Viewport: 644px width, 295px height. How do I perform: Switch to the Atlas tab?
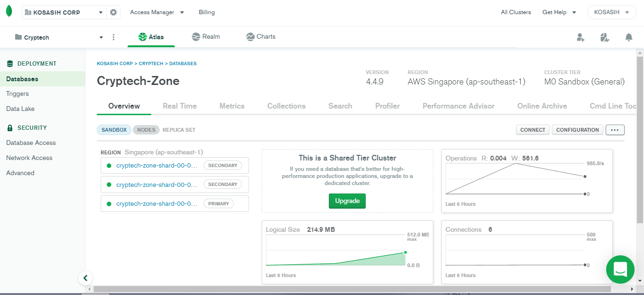coord(151,37)
